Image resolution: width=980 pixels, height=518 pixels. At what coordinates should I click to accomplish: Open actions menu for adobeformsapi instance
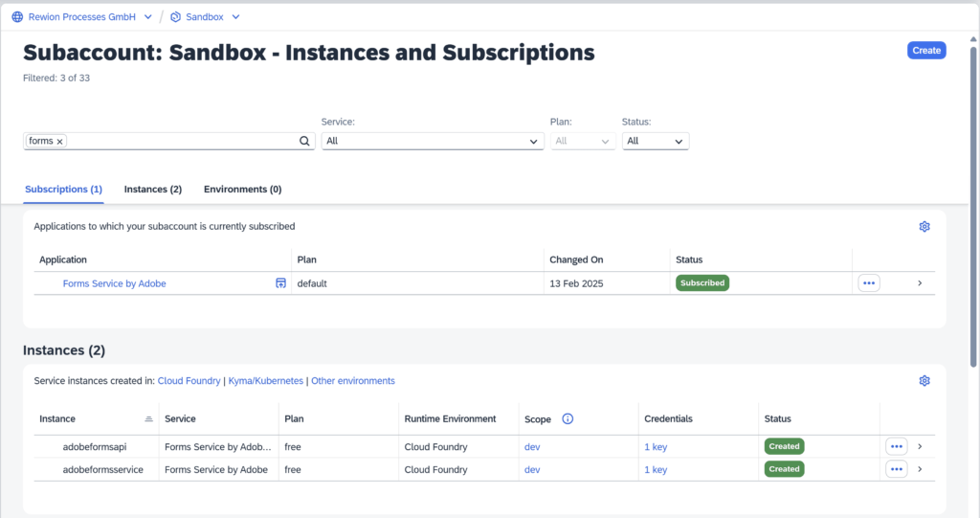pyautogui.click(x=896, y=447)
